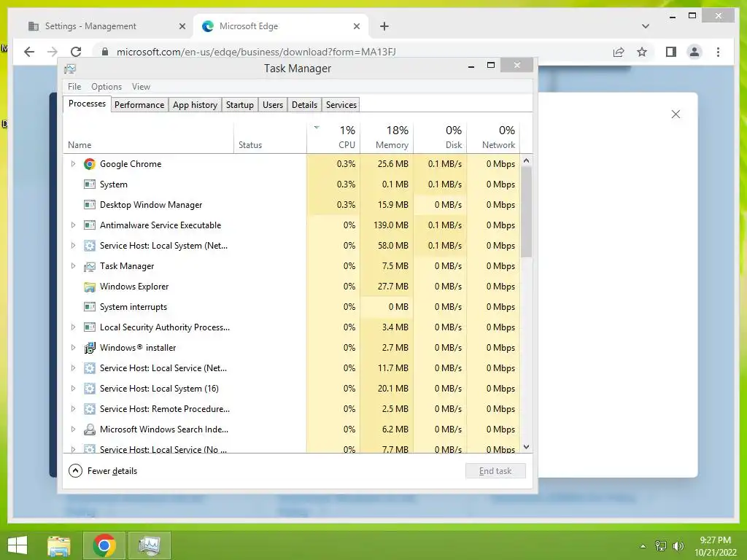747x560 pixels.
Task: Click the Task Manager title bar icon
Action: point(70,69)
